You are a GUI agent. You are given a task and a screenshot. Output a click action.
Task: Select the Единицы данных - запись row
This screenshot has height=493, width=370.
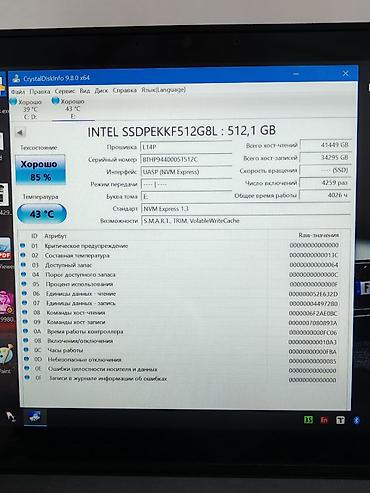pos(180,303)
